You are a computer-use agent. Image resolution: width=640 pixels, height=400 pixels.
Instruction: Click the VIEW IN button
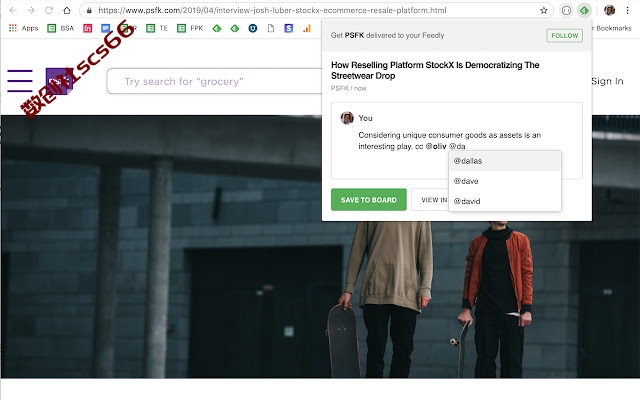pos(430,200)
